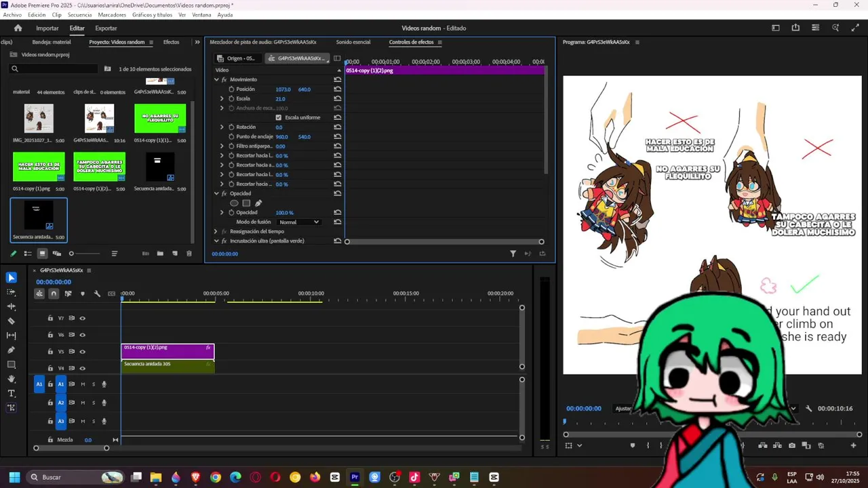Create 4-point polygon mask under Opacidad

(x=246, y=203)
